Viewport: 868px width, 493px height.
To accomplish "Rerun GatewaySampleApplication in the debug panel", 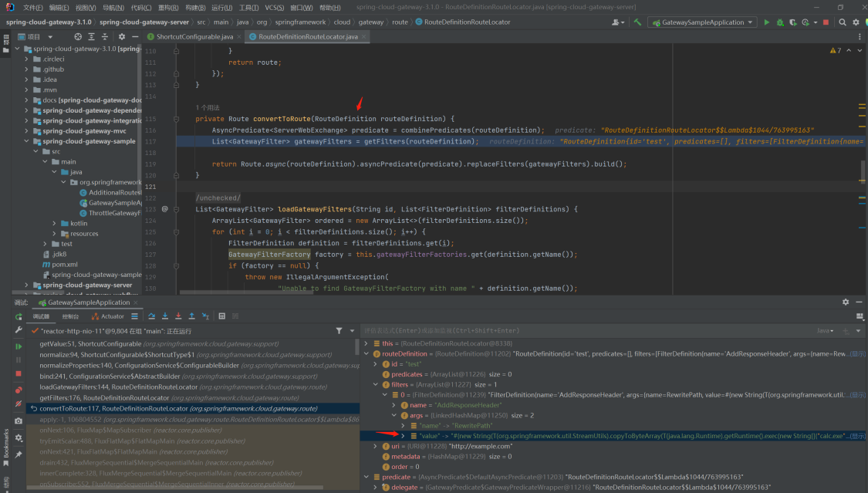I will pyautogui.click(x=19, y=317).
